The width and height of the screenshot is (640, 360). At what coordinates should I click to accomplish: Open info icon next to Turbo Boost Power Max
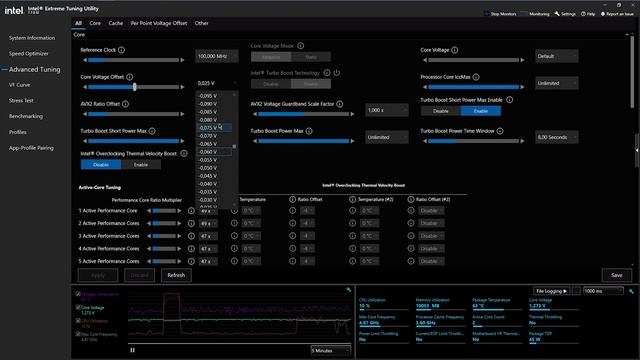[x=309, y=131]
